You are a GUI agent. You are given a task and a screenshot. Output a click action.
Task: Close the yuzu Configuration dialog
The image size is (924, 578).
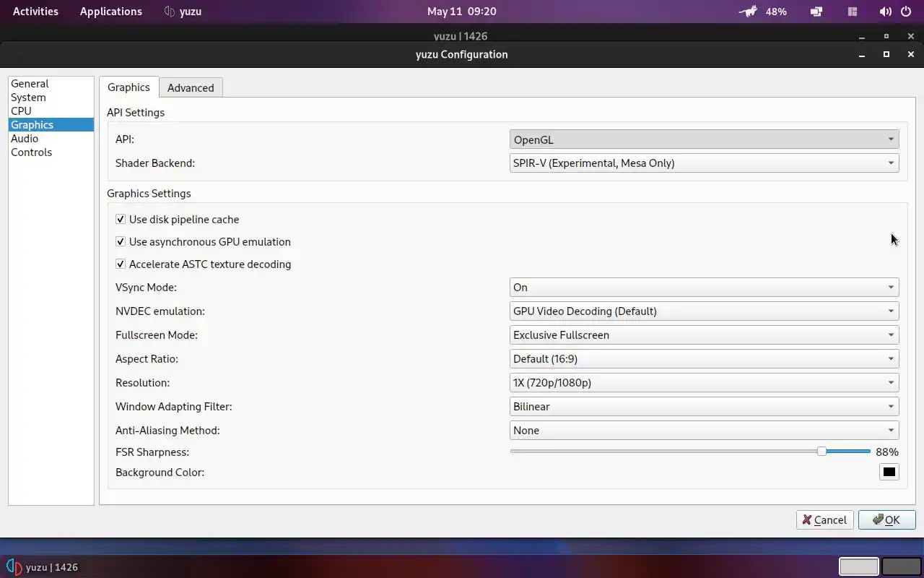(x=911, y=55)
